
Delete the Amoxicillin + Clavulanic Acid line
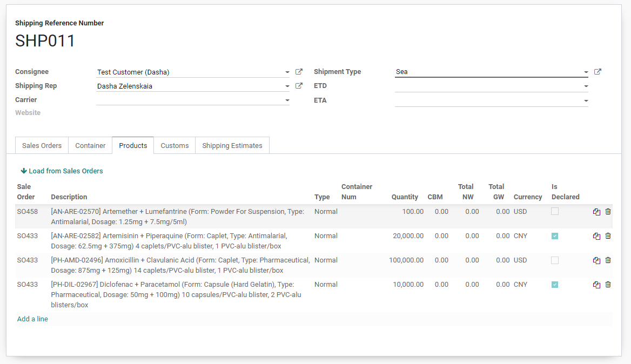[608, 260]
